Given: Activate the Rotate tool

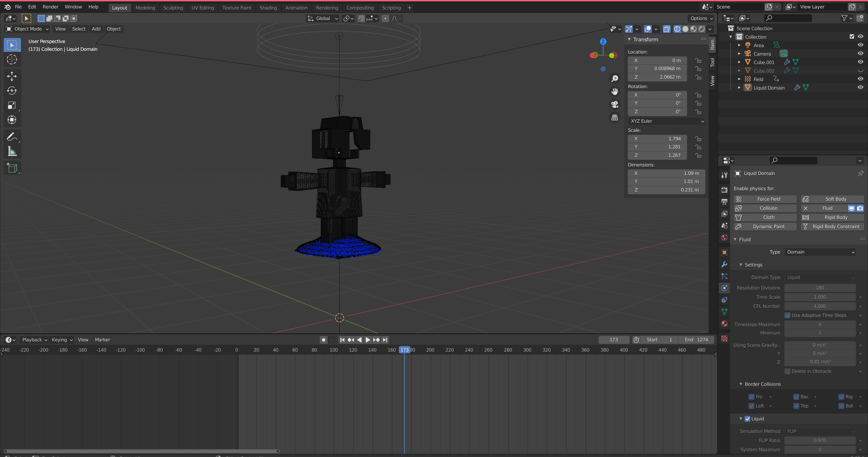Looking at the screenshot, I should coord(12,91).
